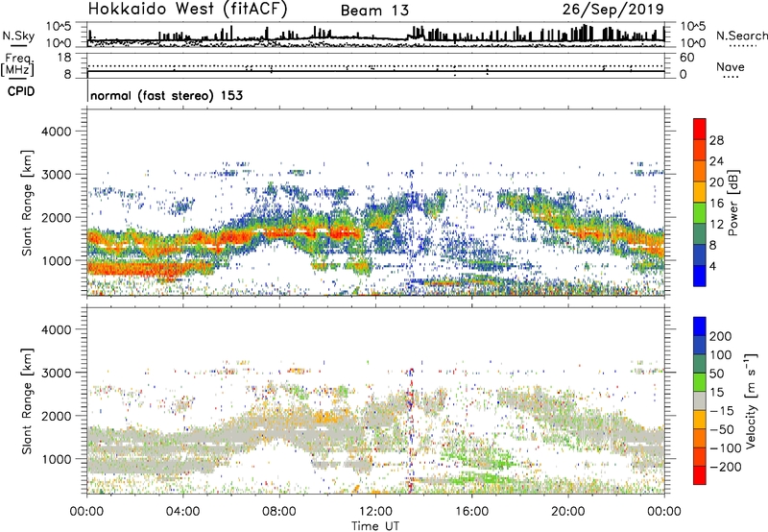This screenshot has width=768, height=532.
Task: Click the '4000' tick on the power panel
Action: click(x=56, y=131)
